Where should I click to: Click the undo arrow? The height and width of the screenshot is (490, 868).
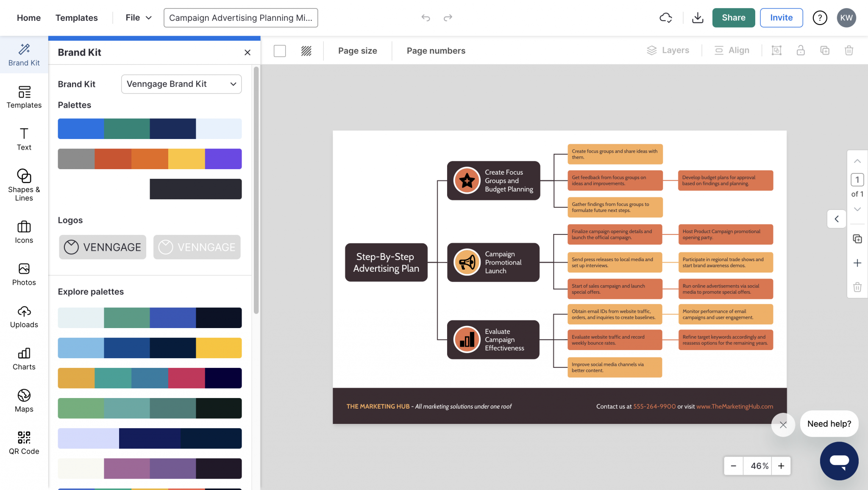pyautogui.click(x=426, y=18)
